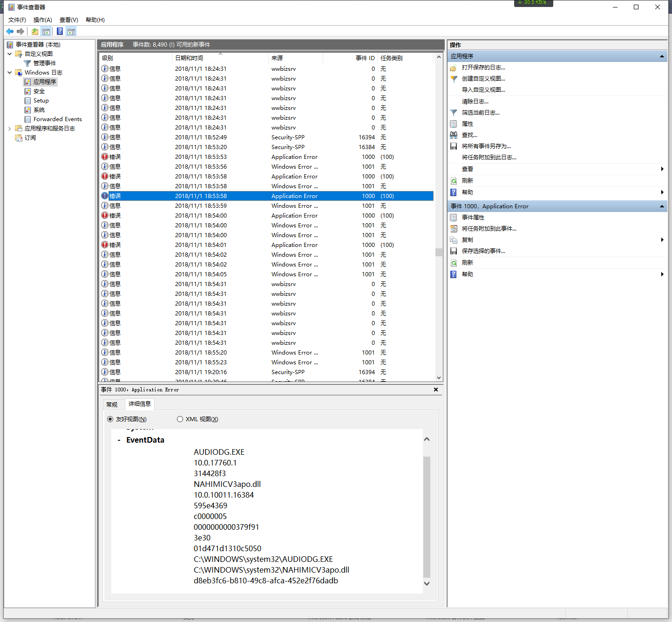Click the 事件属性 icon

pyautogui.click(x=454, y=218)
